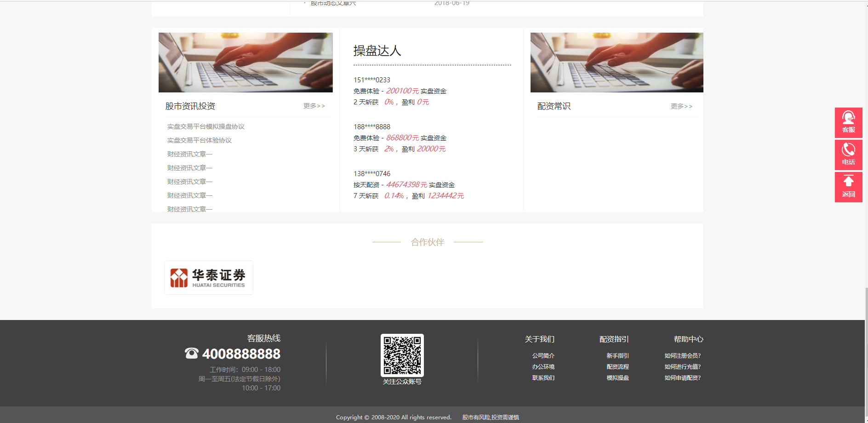The height and width of the screenshot is (423, 868).
Task: Open help topic 如何注册会员?
Action: 682,356
